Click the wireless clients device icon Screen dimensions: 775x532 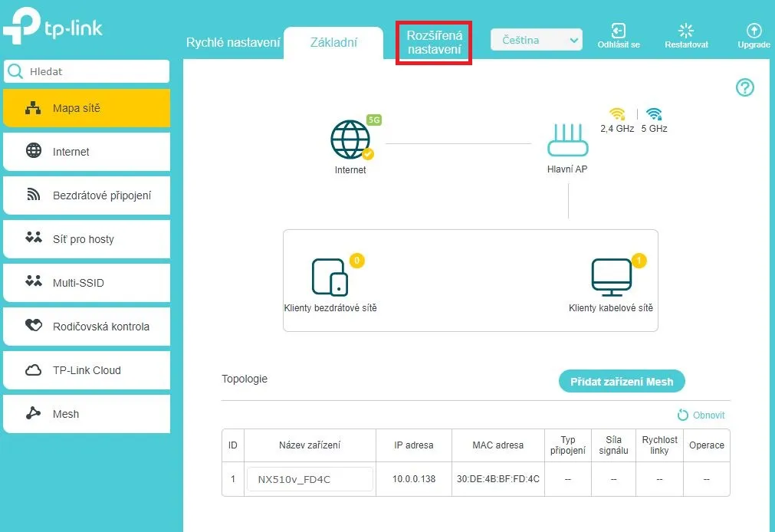pos(330,277)
